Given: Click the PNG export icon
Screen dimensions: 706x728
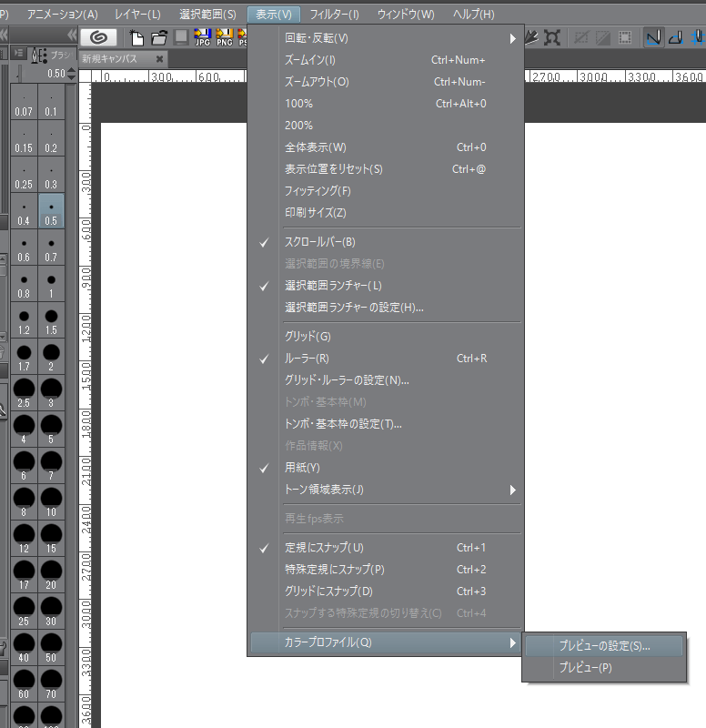Looking at the screenshot, I should [x=224, y=37].
